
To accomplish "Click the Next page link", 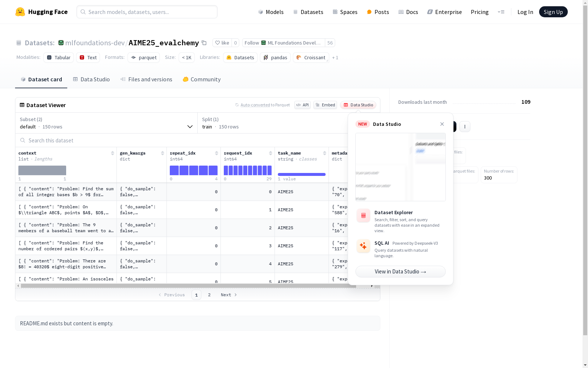I will click(x=229, y=295).
